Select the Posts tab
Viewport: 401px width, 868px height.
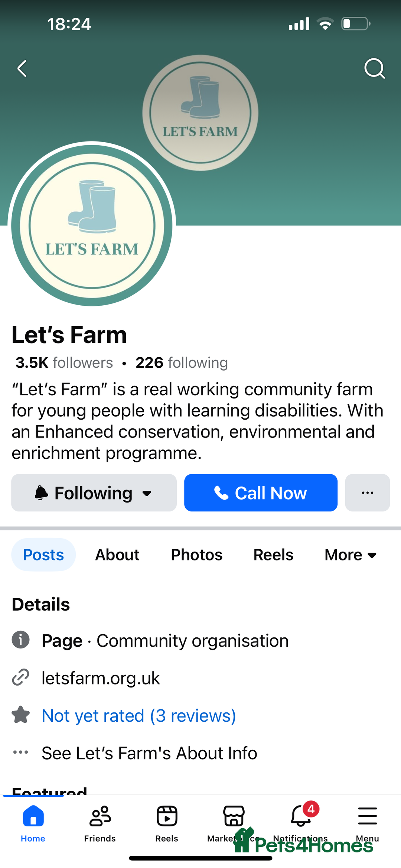(x=43, y=555)
